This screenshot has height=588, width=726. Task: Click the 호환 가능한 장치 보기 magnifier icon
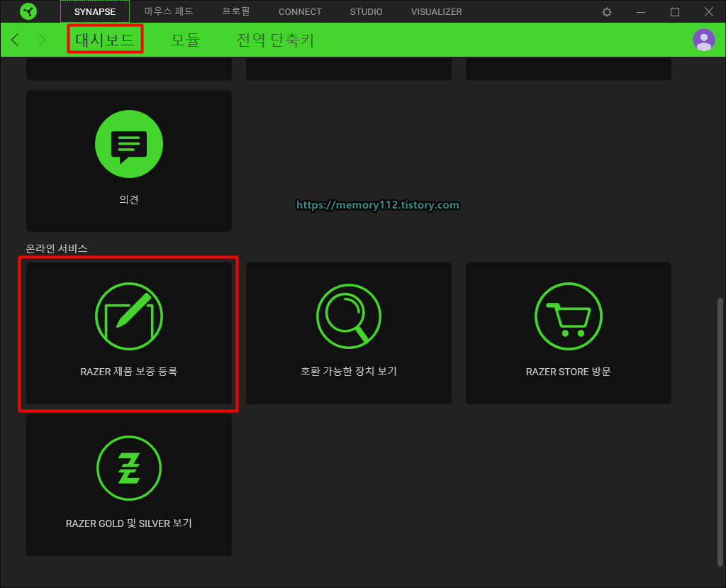pos(349,316)
